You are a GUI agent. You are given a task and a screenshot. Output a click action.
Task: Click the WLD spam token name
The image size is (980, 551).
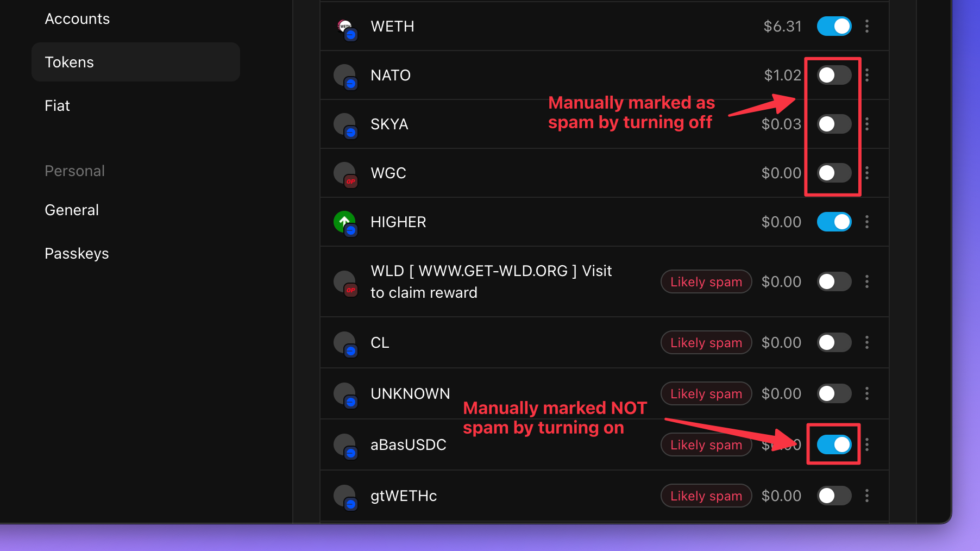point(491,281)
